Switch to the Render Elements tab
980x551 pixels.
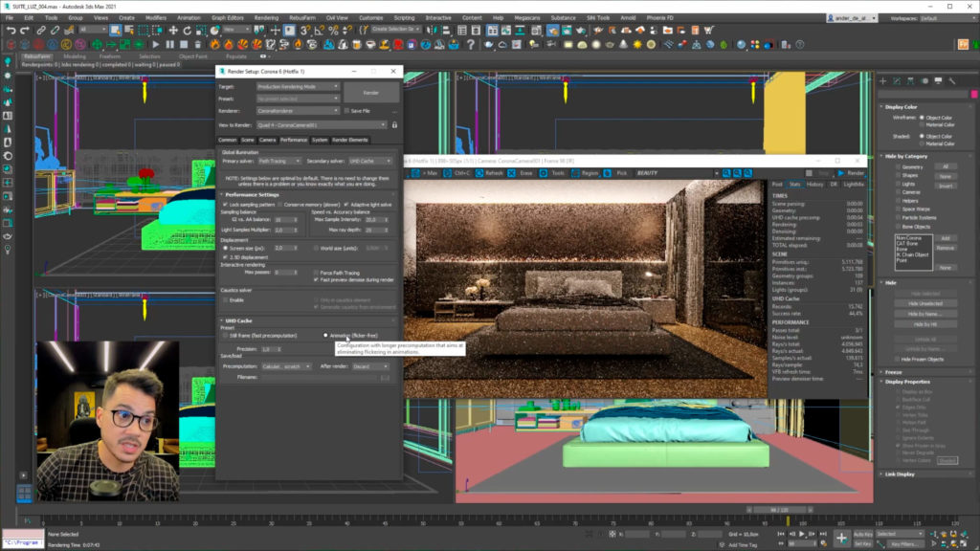(349, 140)
